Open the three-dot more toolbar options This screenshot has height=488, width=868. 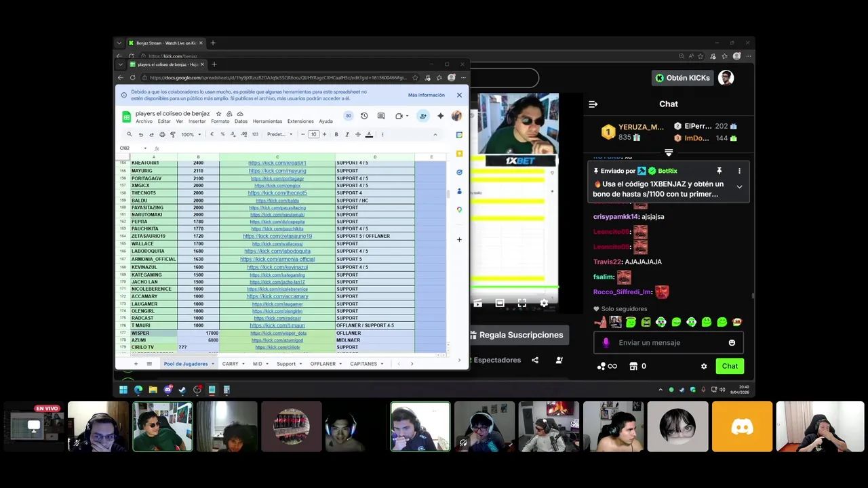pos(382,134)
